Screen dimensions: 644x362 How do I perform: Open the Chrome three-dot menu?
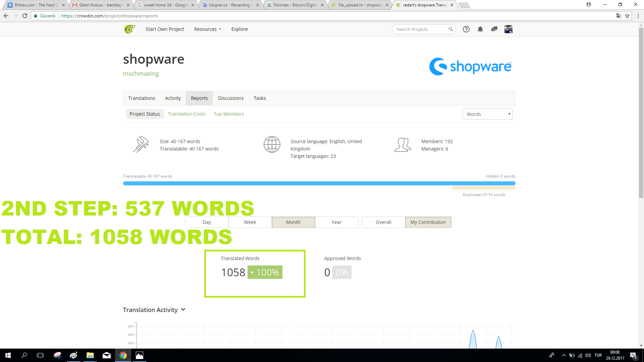(638, 16)
